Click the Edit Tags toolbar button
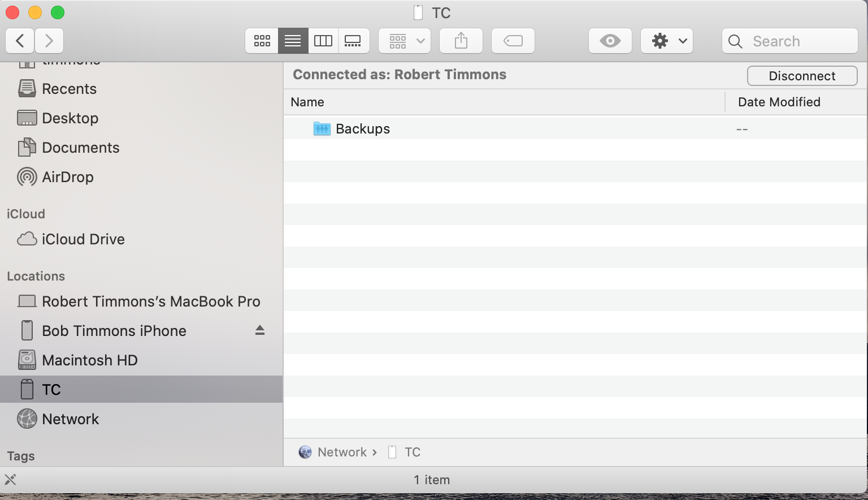Image resolution: width=868 pixels, height=500 pixels. point(513,41)
